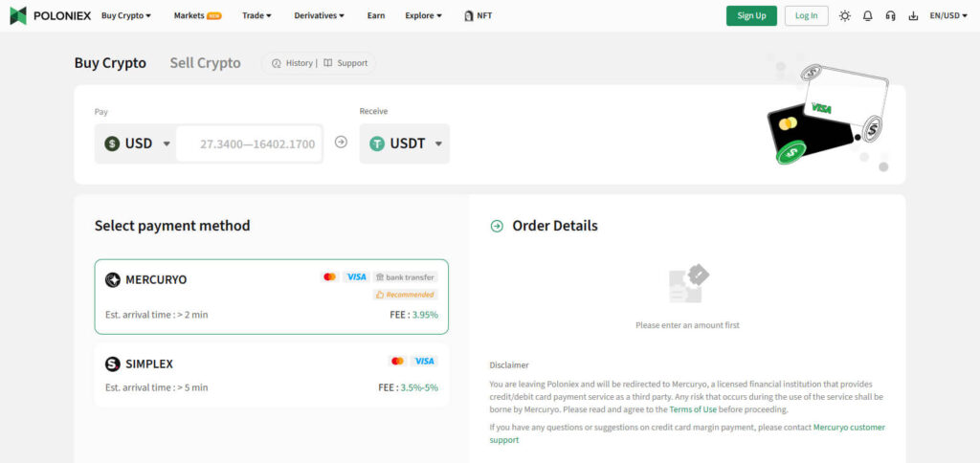
Task: Open the USD pay currency dropdown
Action: click(x=137, y=143)
